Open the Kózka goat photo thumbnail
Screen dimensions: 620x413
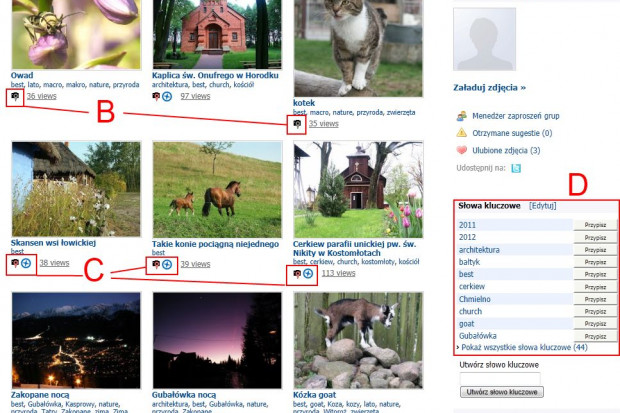coord(358,341)
